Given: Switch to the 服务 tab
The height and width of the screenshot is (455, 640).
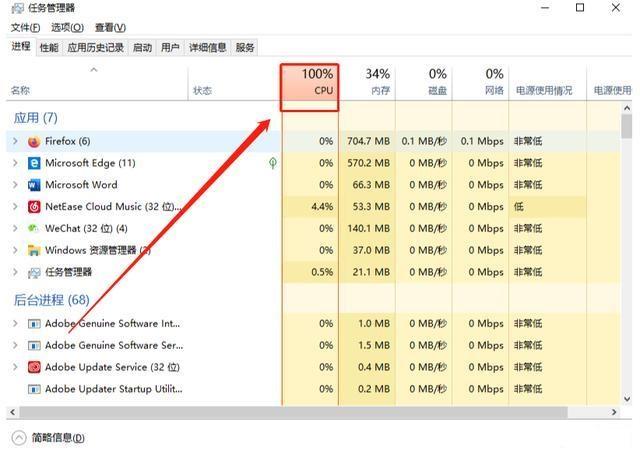Looking at the screenshot, I should pyautogui.click(x=245, y=48).
